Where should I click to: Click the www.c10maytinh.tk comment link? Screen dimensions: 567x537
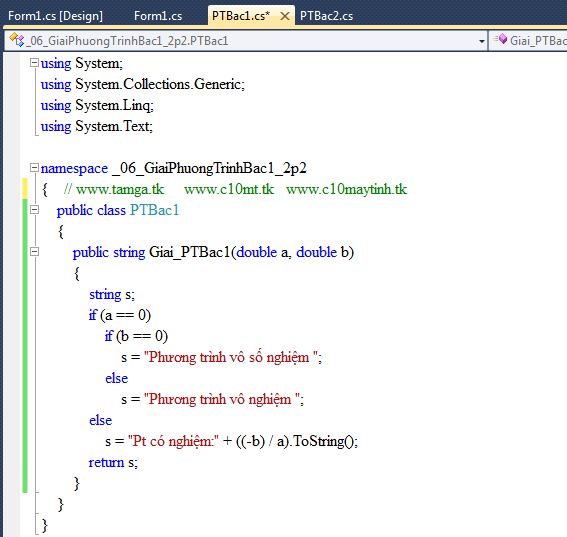(x=346, y=189)
